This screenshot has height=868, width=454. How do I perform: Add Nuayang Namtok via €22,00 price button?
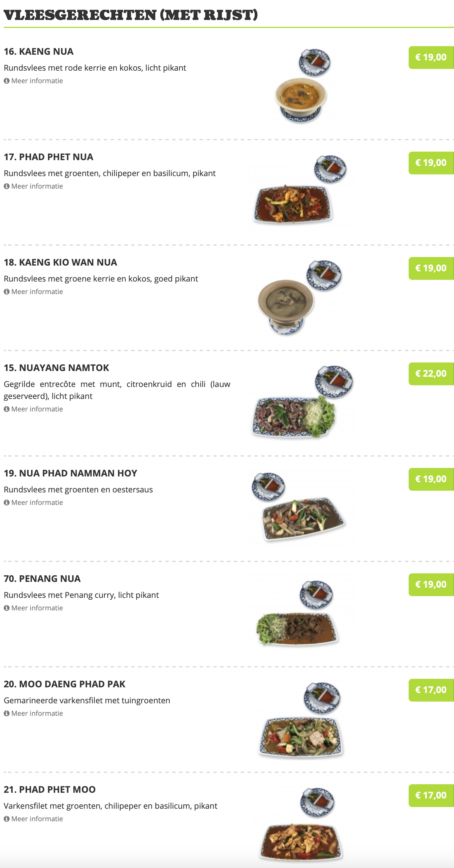(x=431, y=374)
